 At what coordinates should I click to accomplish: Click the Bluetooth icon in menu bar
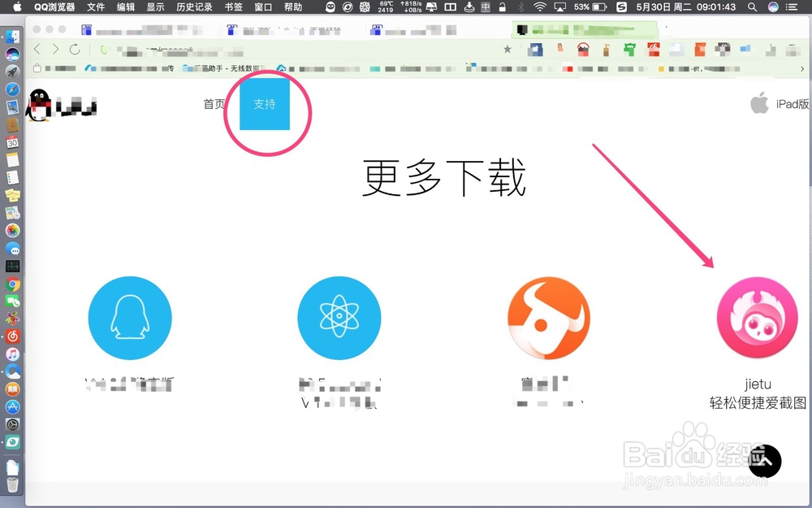pyautogui.click(x=521, y=7)
